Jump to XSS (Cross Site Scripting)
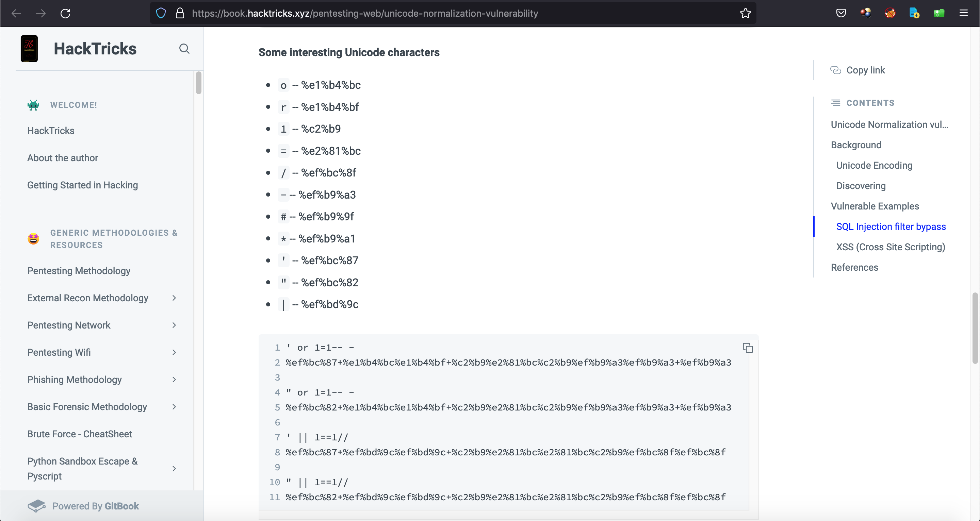Screen dimensions: 980x521 (x=890, y=247)
